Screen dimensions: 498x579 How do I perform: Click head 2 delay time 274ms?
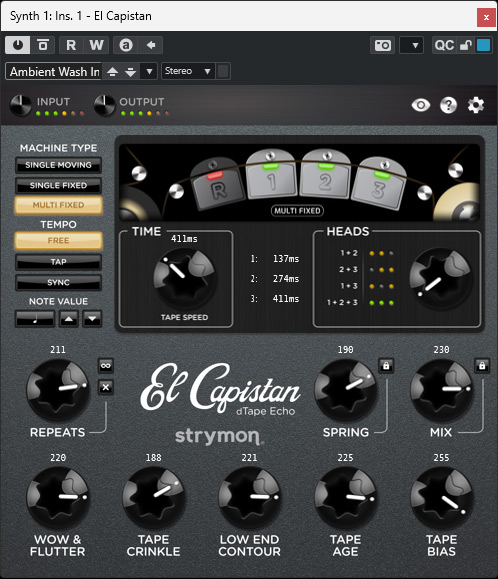[x=286, y=279]
